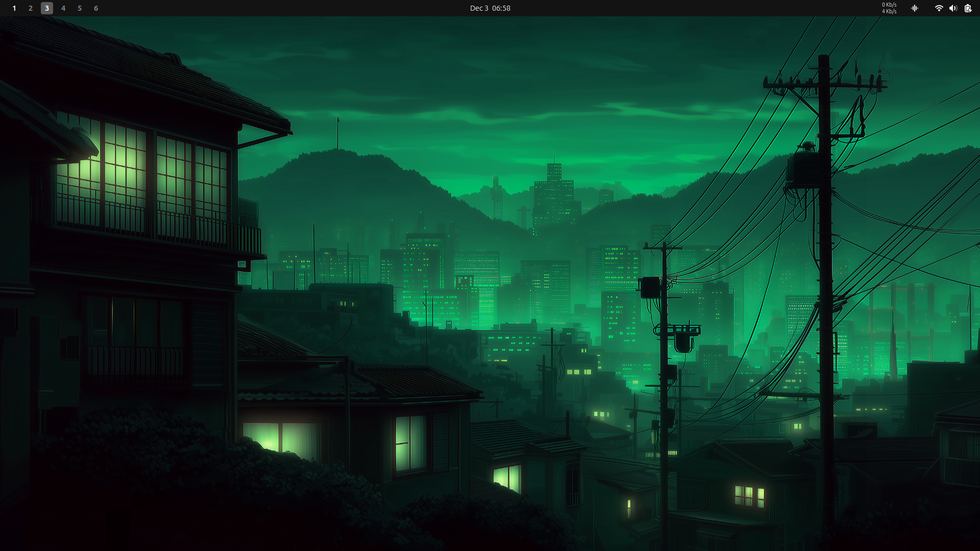
Task: Switch to workspace 2
Action: point(30,8)
